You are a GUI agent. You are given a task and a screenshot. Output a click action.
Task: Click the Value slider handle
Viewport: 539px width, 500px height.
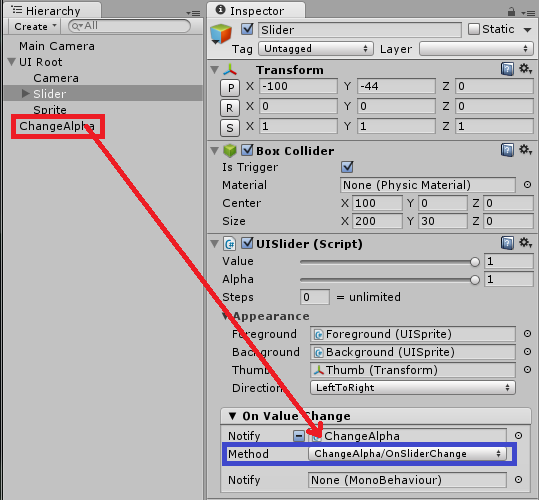tap(475, 262)
